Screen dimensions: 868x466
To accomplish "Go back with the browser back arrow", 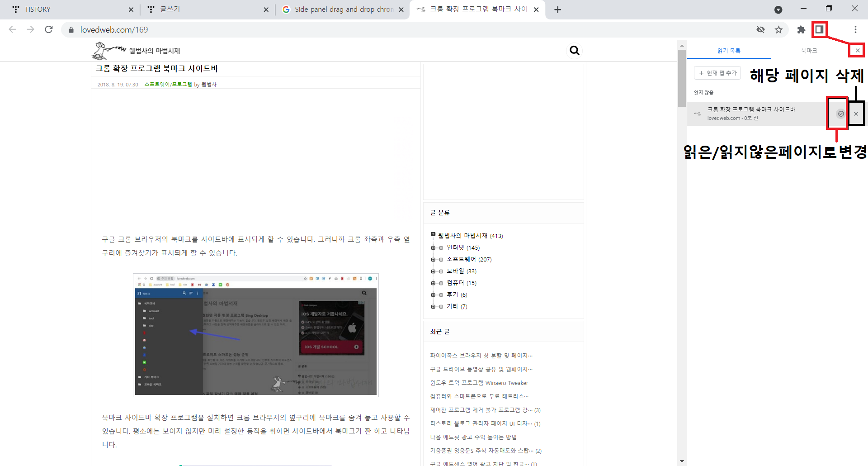I will 12,29.
